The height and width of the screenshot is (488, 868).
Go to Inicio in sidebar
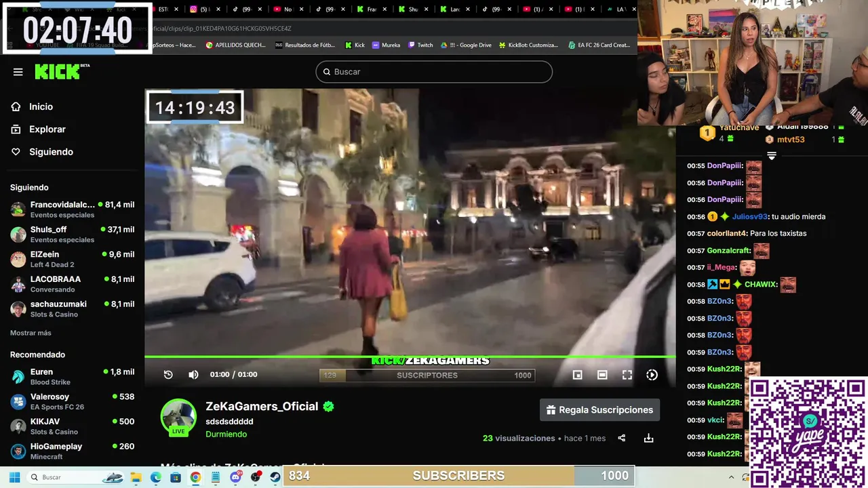pos(41,106)
